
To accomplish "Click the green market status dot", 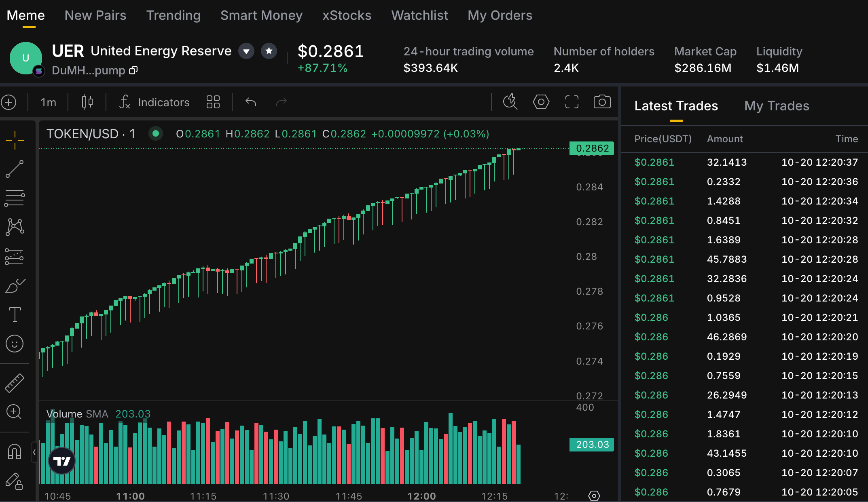I will pyautogui.click(x=156, y=134).
